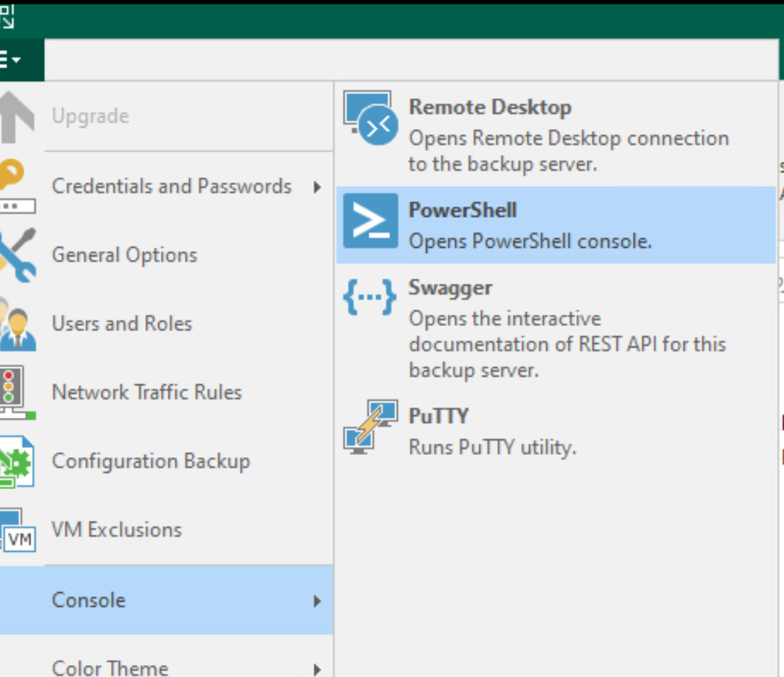Click 'Runs PuTTY utility.' description

point(492,447)
